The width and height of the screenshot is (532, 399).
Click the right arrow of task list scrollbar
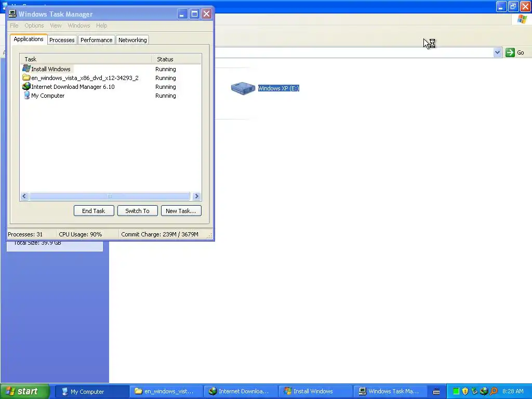point(196,196)
